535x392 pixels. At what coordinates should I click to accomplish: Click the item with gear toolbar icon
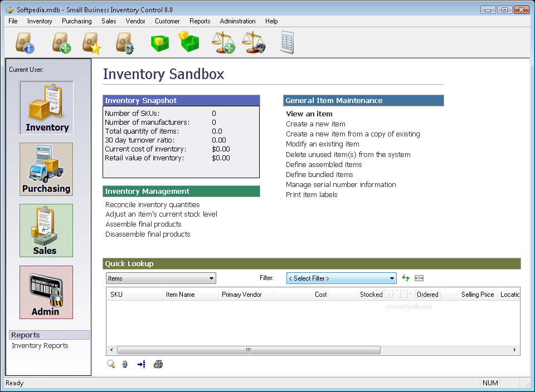click(124, 43)
